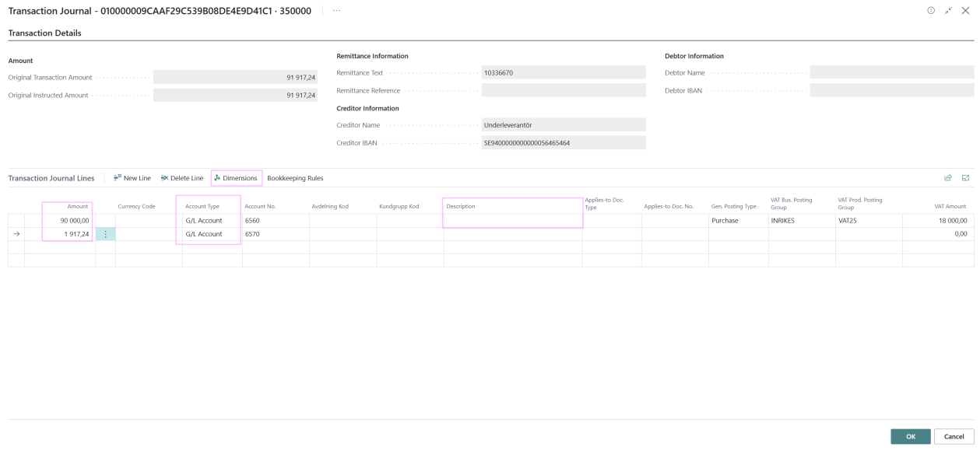Click the Description cell of the 6560 row

[513, 221]
